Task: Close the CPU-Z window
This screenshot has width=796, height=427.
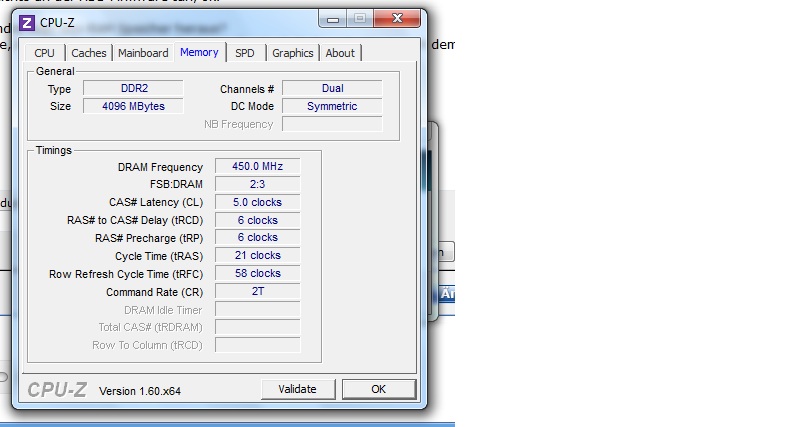Action: [397, 19]
